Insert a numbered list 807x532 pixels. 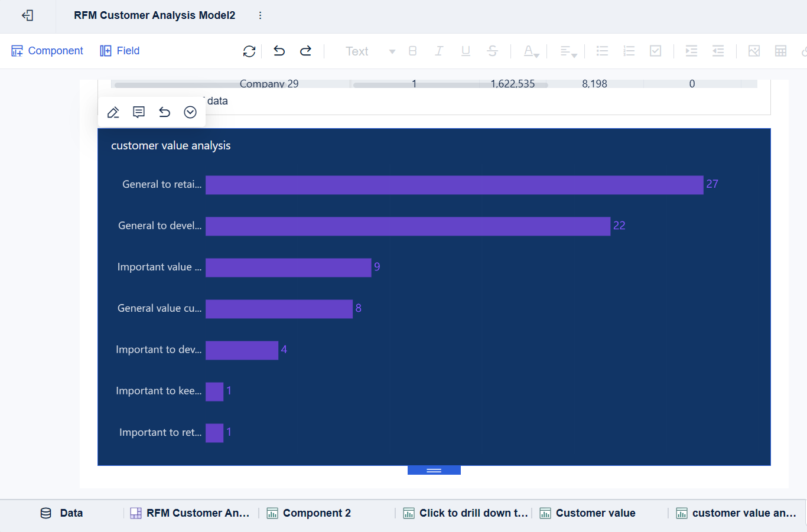(629, 51)
